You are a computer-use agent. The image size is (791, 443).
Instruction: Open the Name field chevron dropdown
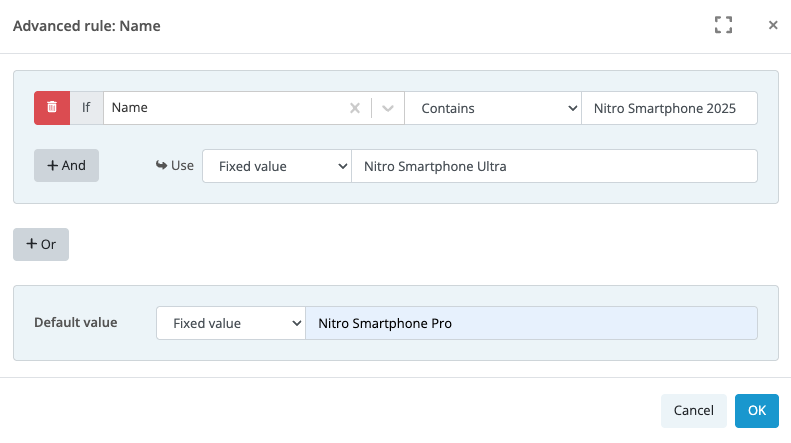coord(387,108)
